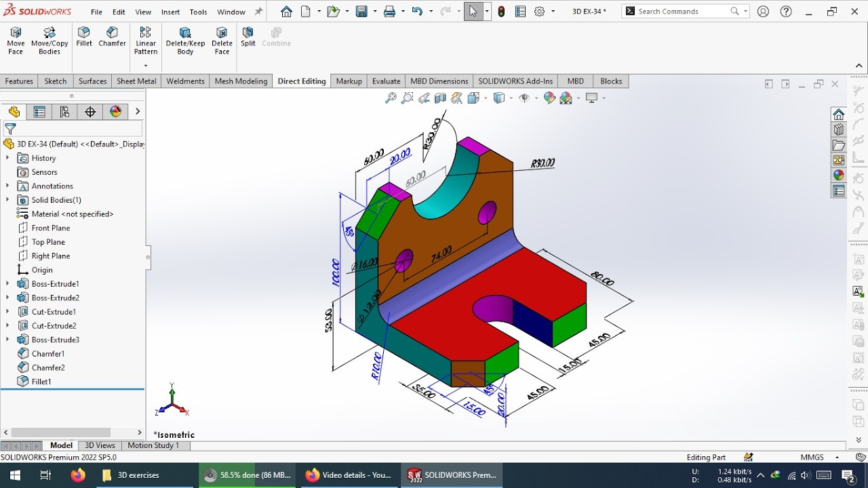Click the Print icon in the title bar
The height and width of the screenshot is (488, 868).
[x=389, y=12]
